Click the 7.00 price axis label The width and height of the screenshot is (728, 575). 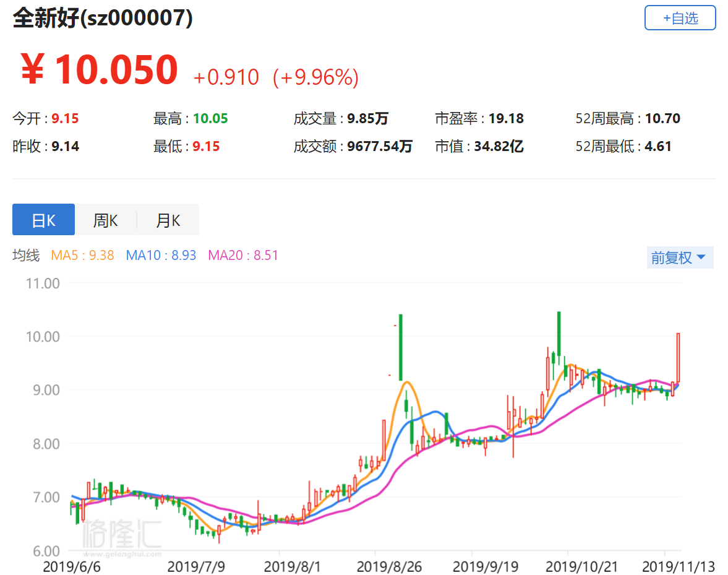click(46, 498)
